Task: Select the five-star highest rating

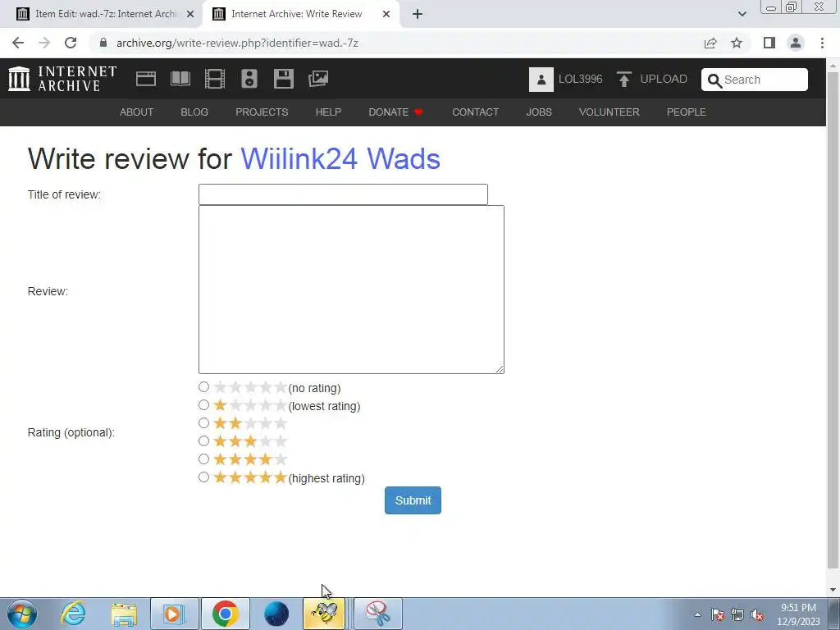Action: (203, 477)
